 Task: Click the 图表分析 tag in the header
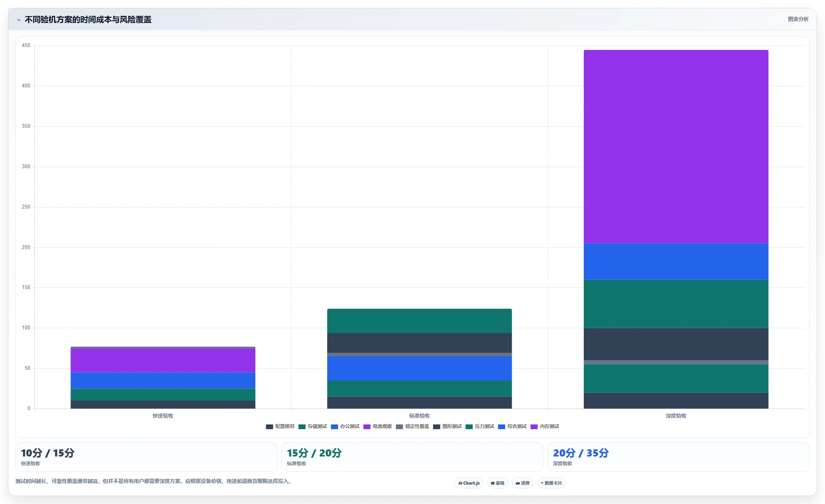[x=798, y=19]
